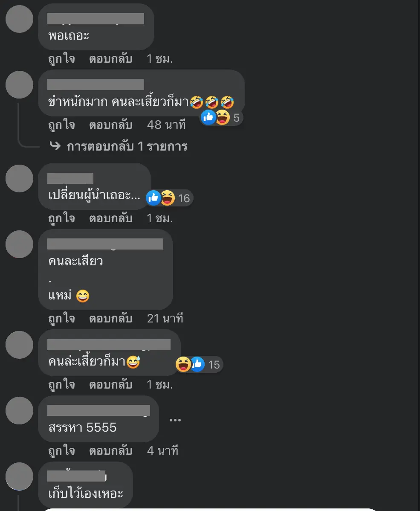Like the สรรหา 5555 comment

click(x=61, y=451)
